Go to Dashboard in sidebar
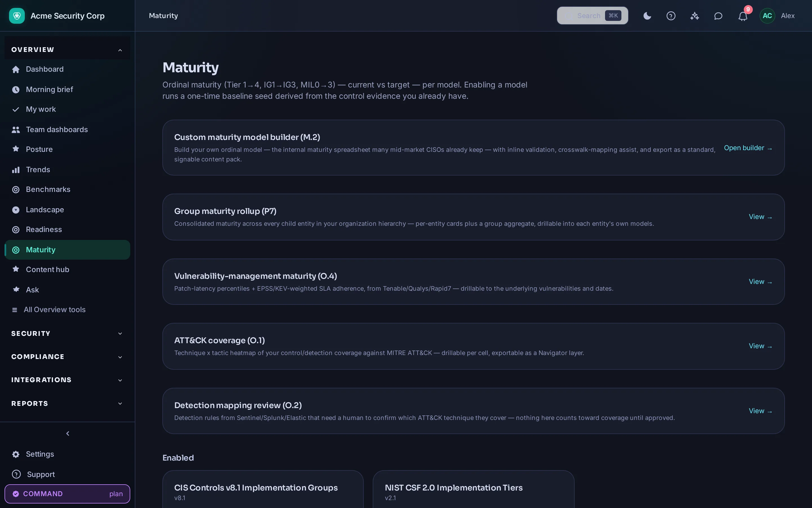Image resolution: width=812 pixels, height=508 pixels. click(x=67, y=69)
